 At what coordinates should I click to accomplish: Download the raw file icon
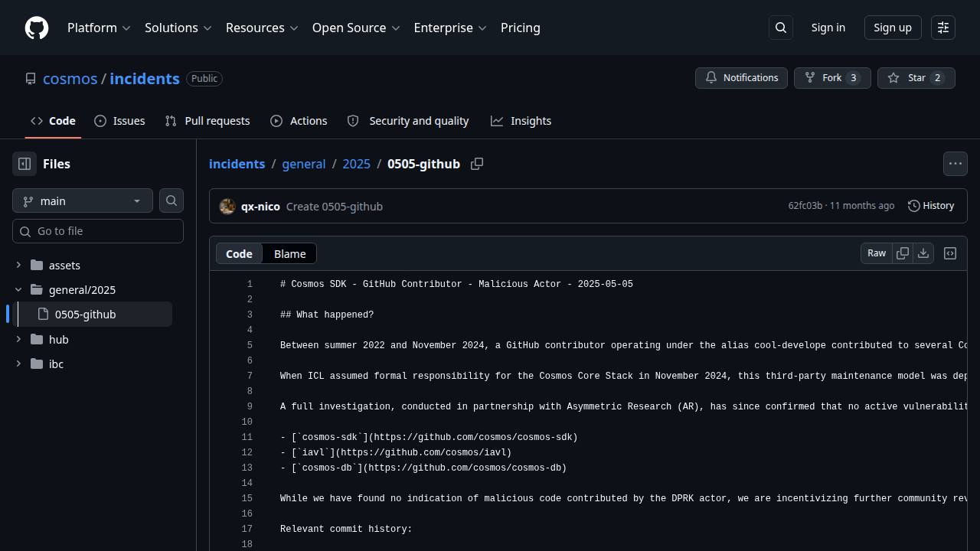923,253
